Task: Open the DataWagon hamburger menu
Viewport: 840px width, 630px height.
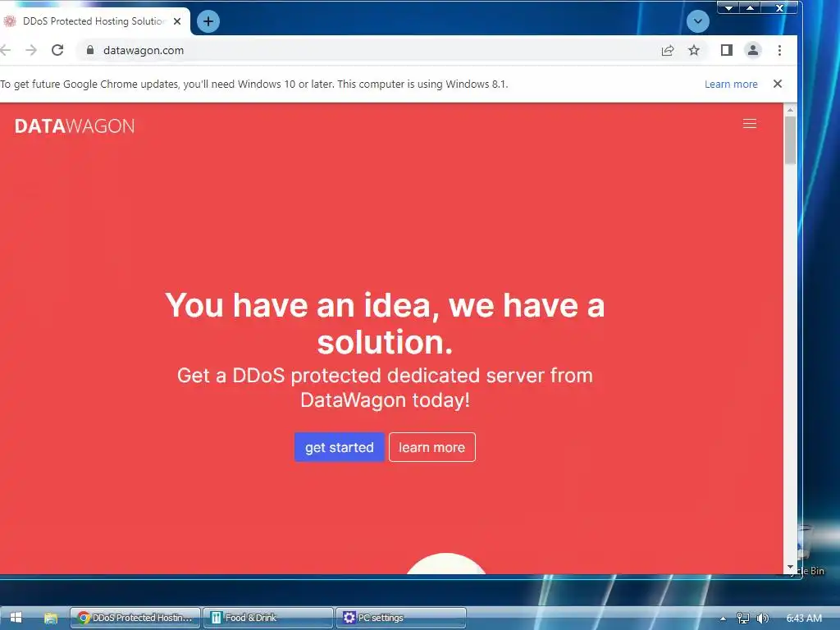Action: pyautogui.click(x=750, y=124)
